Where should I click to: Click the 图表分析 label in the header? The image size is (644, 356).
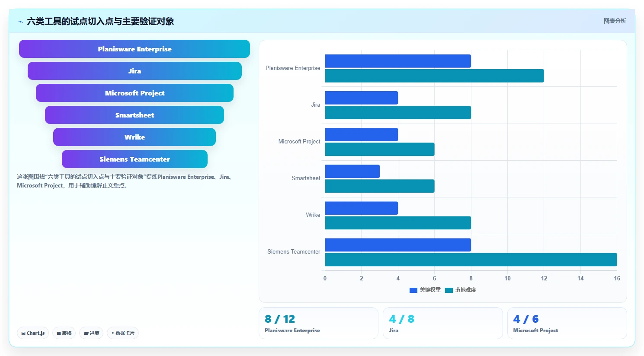[x=615, y=21]
